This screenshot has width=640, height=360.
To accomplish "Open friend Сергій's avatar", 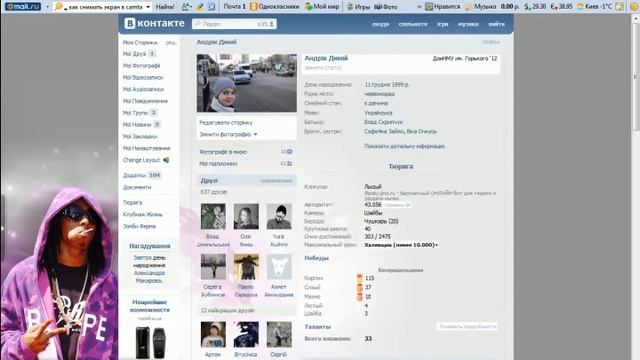I will [279, 335].
